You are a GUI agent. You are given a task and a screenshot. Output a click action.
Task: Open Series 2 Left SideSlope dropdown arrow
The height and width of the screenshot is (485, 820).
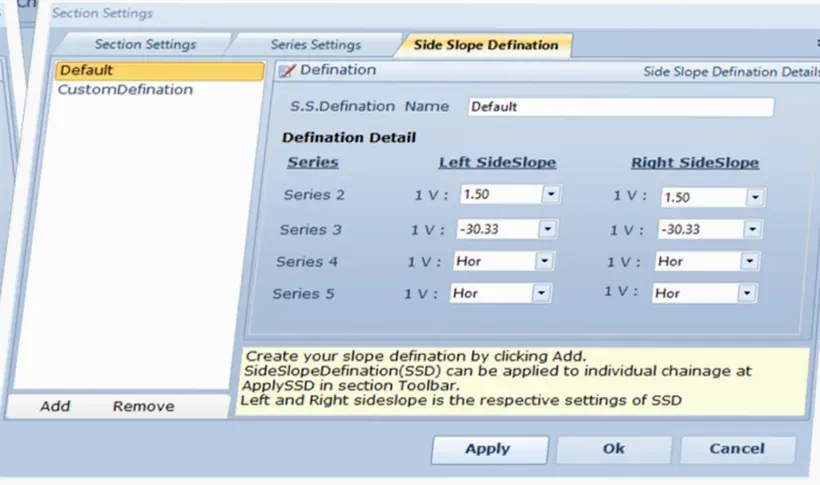pyautogui.click(x=551, y=194)
